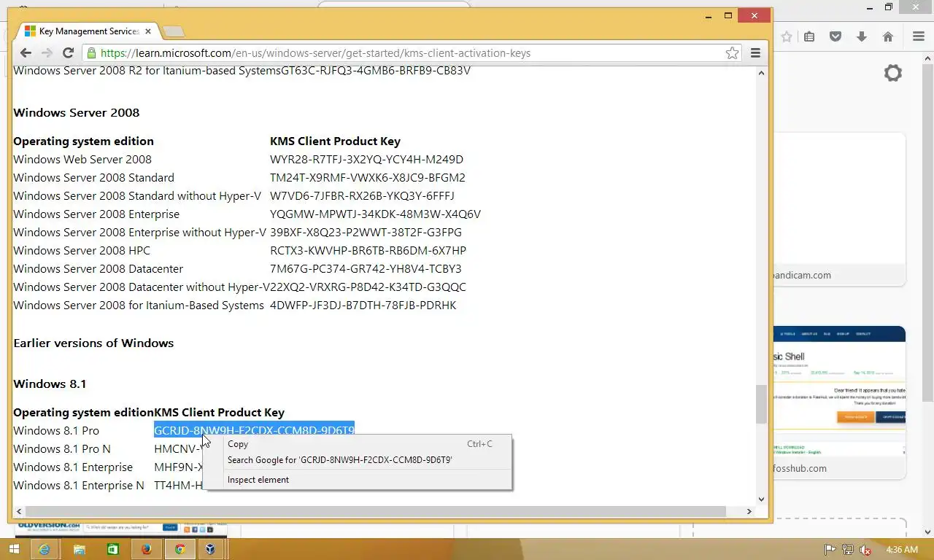Click the Windows 8.1 heading
The width and height of the screenshot is (934, 560).
50,384
